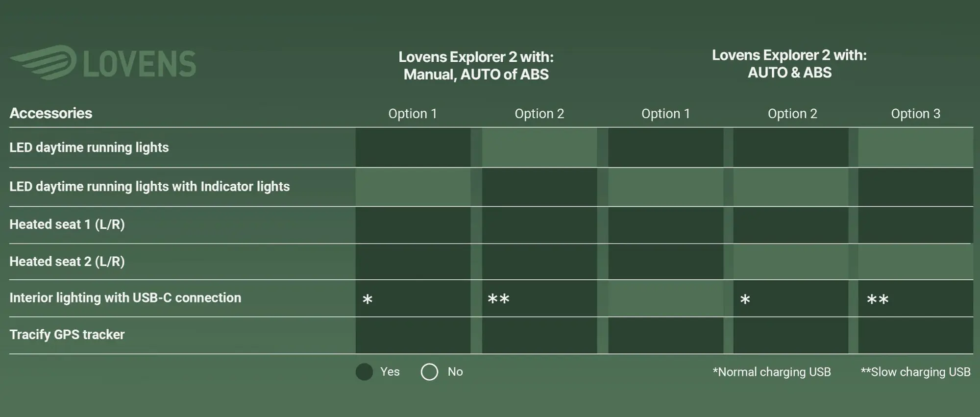Click the "*Normal charging USB" footnote

coord(772,372)
